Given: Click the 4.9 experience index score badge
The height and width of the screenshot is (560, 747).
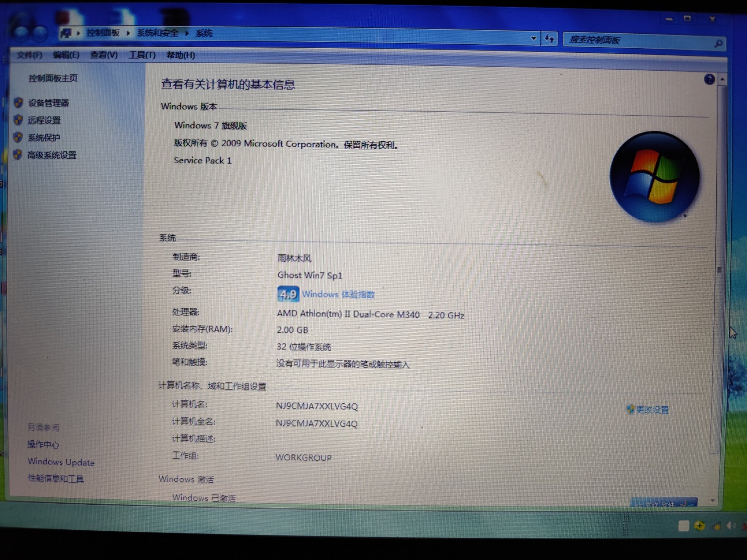Looking at the screenshot, I should click(x=288, y=294).
